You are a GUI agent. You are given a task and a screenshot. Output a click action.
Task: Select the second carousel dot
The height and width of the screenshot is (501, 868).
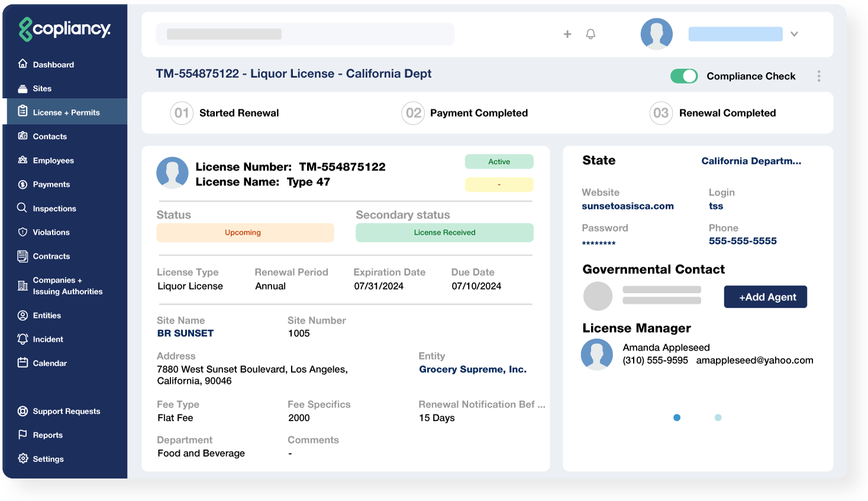(718, 418)
